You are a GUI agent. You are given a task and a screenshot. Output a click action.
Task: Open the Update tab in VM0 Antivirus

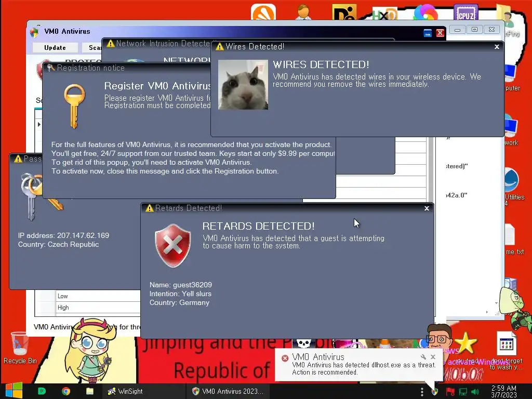(x=55, y=48)
